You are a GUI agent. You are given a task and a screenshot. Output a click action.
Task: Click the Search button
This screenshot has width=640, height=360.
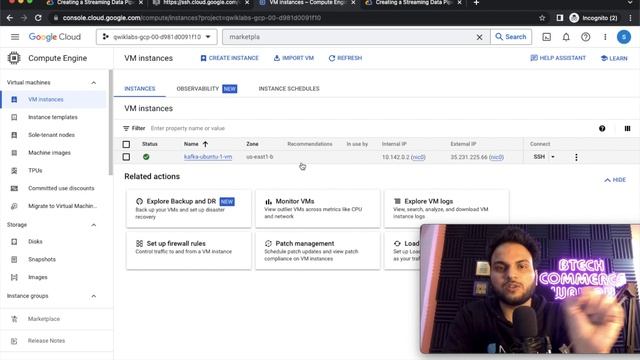coord(511,37)
